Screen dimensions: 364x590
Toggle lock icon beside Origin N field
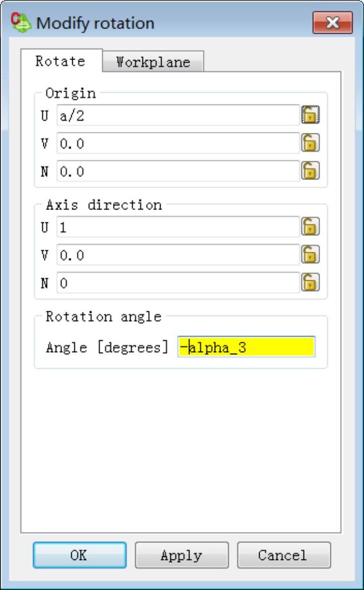[310, 171]
